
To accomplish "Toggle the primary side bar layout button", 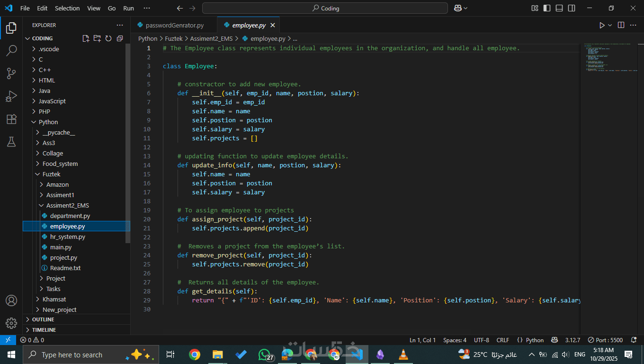I will click(547, 8).
